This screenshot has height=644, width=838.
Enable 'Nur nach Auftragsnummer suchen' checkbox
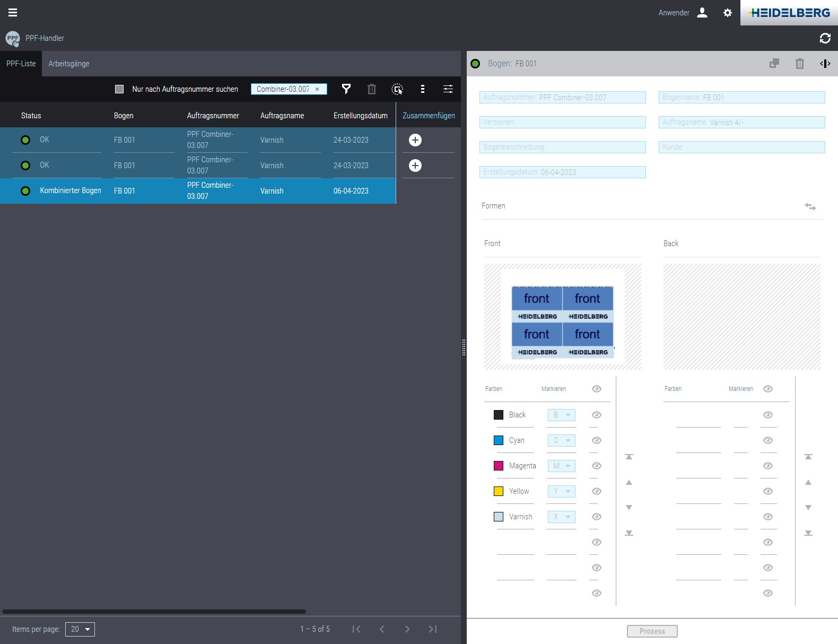[x=119, y=89]
